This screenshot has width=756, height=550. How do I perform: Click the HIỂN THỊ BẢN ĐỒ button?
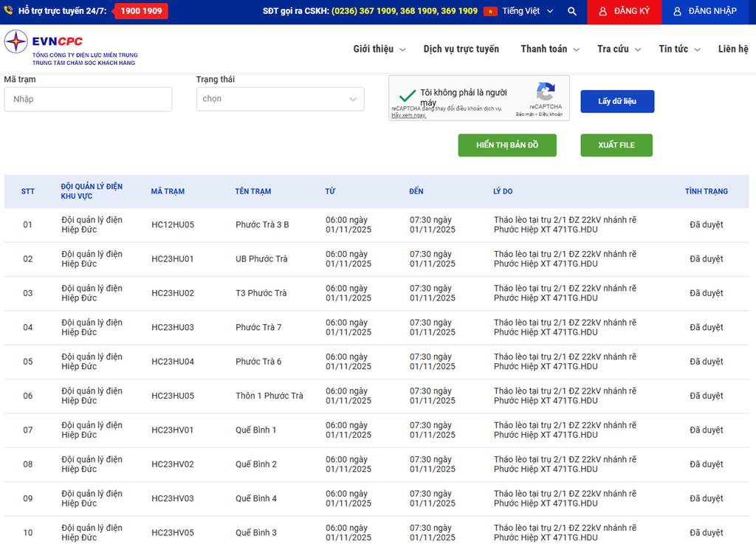(507, 145)
